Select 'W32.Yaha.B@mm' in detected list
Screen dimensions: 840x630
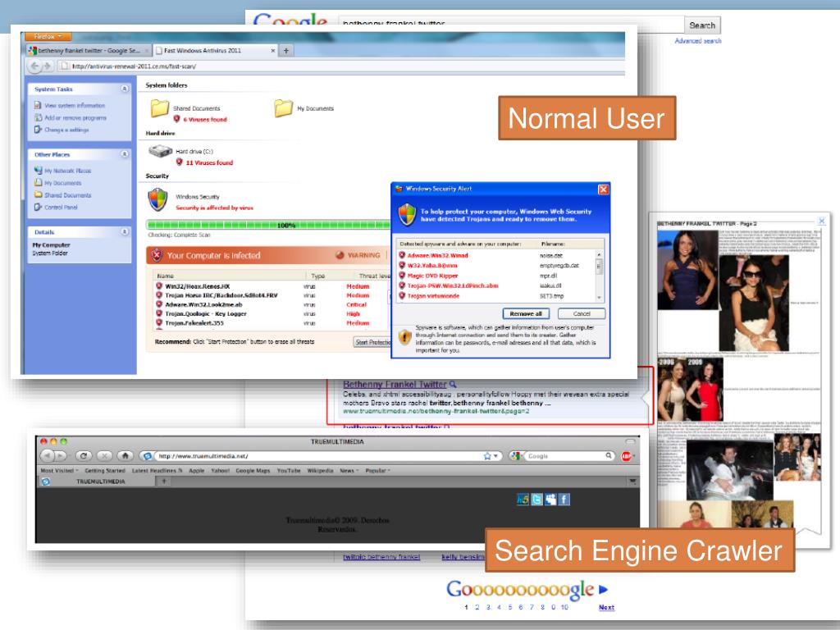pyautogui.click(x=432, y=265)
